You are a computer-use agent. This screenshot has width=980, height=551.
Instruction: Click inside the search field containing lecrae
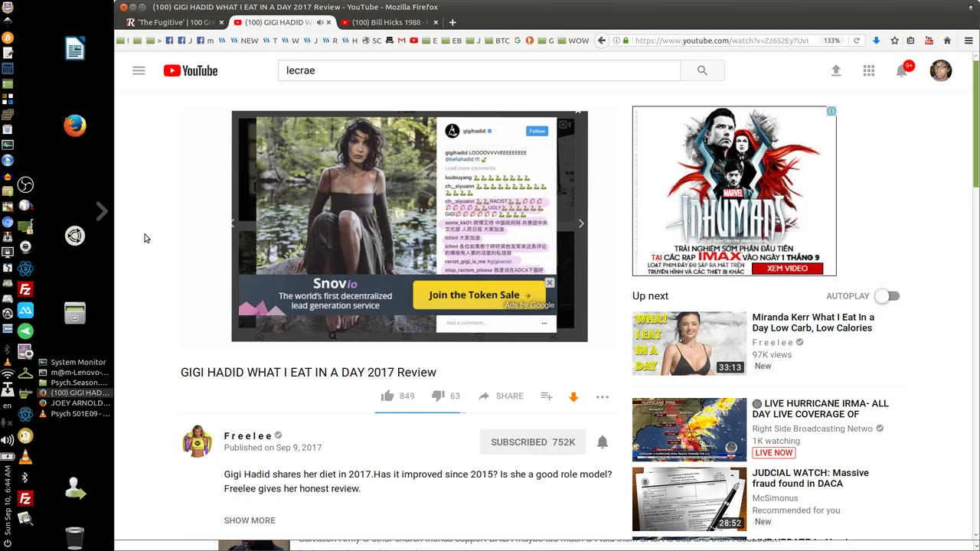click(x=479, y=70)
